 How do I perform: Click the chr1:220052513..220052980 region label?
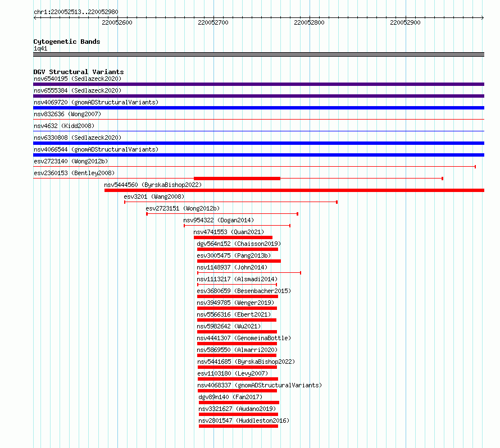[76, 12]
